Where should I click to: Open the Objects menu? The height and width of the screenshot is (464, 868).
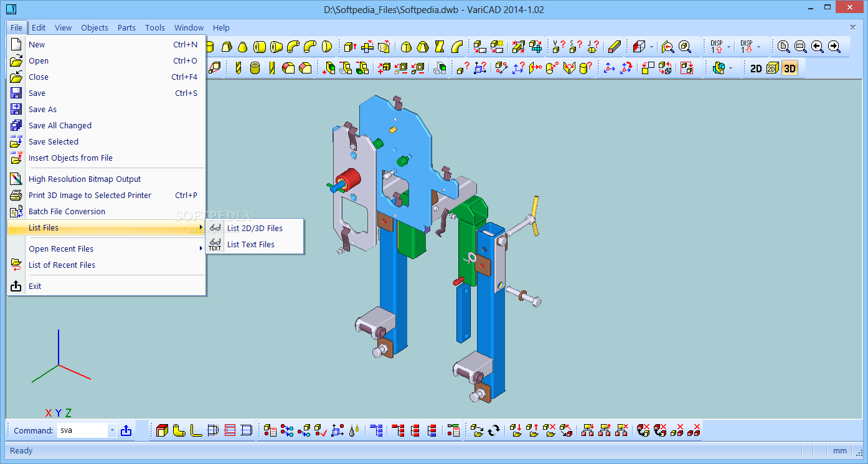[x=95, y=27]
